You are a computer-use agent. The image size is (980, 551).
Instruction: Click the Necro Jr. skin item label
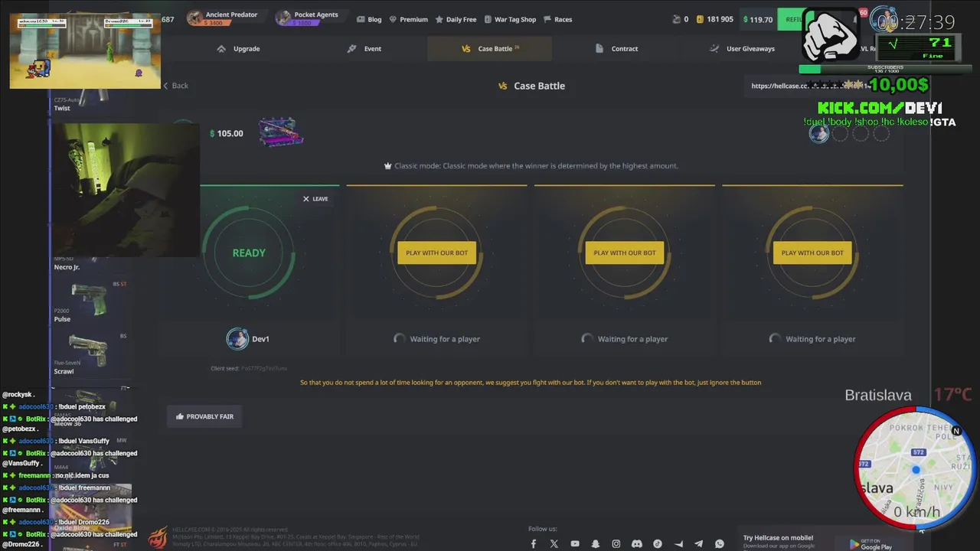67,267
